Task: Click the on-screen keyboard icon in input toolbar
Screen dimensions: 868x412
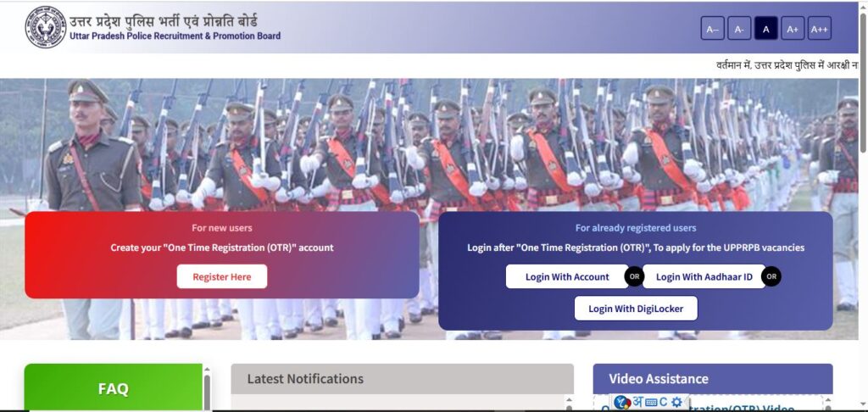Action: (x=651, y=403)
